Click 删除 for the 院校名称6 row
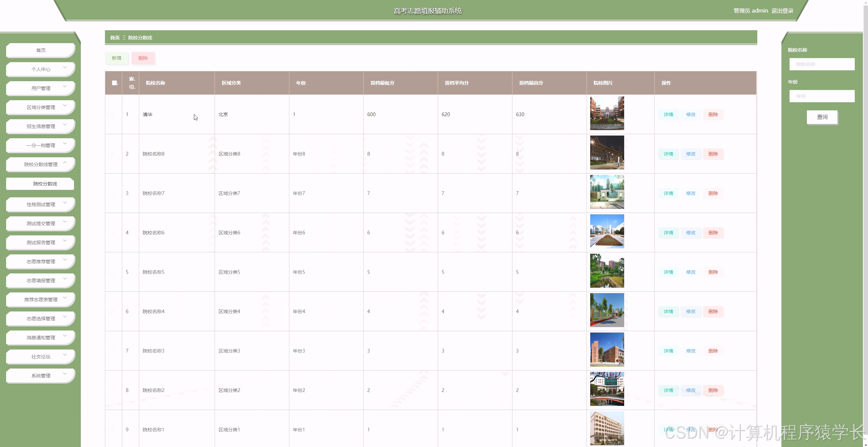This screenshot has width=868, height=447. (713, 233)
